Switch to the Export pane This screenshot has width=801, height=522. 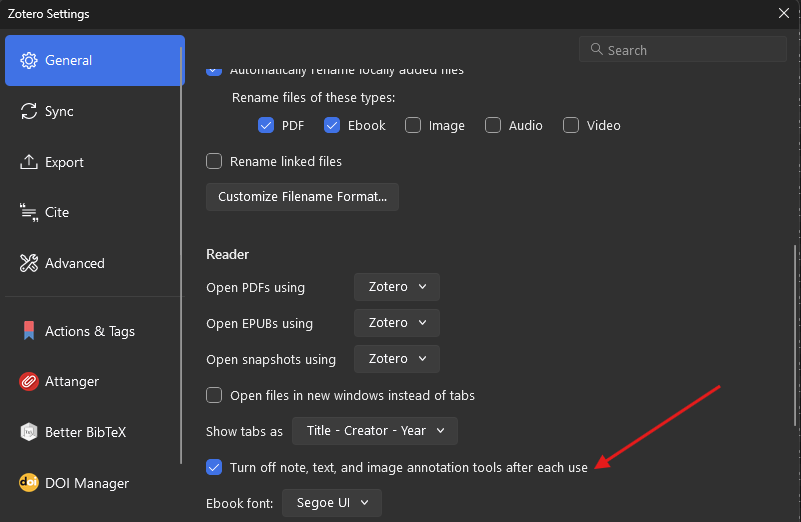93,162
